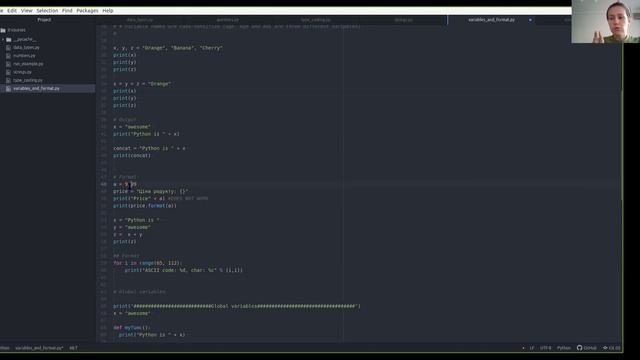The image size is (640, 360).
Task: Click the file icon beside data_types.py
Action: (9, 48)
